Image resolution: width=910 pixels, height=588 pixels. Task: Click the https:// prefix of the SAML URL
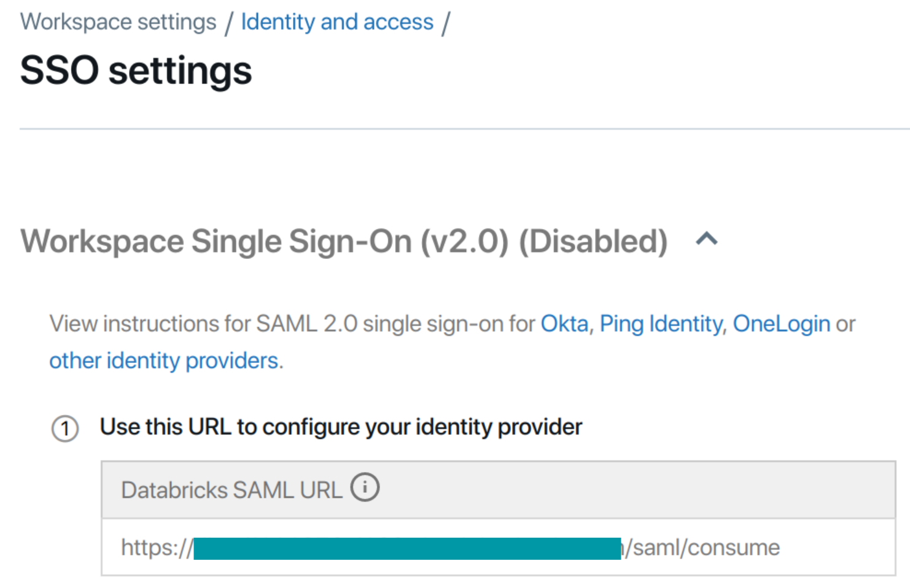pyautogui.click(x=157, y=547)
